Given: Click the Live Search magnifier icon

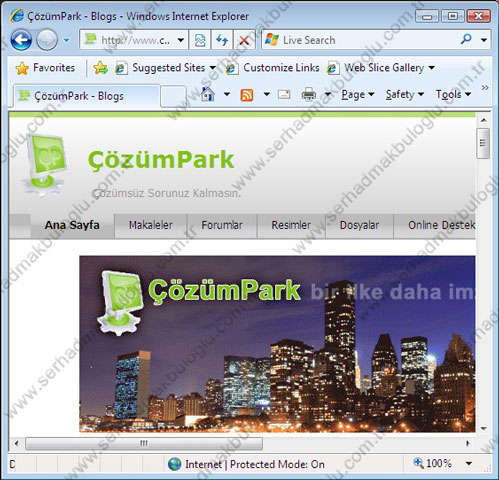Looking at the screenshot, I should (466, 39).
